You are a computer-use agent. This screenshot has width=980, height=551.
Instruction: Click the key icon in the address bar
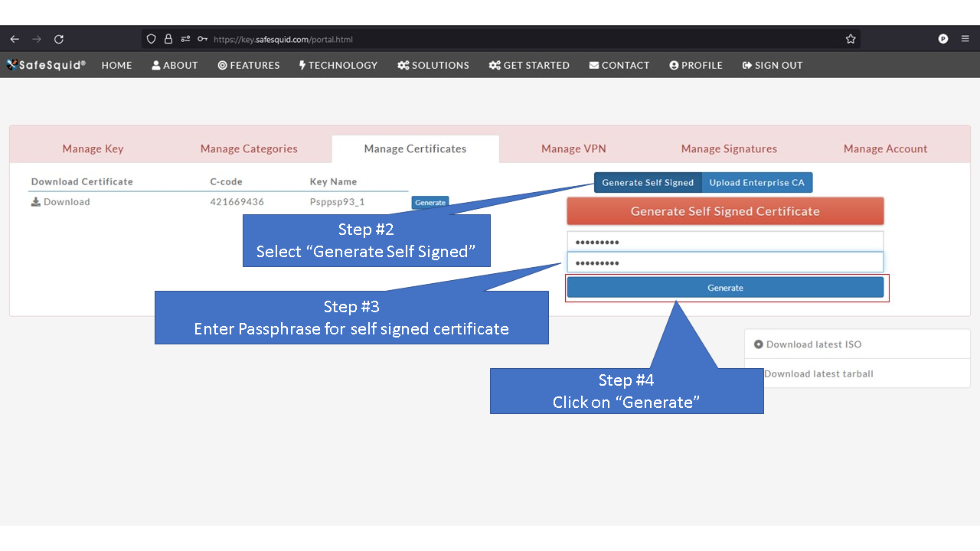pos(203,38)
